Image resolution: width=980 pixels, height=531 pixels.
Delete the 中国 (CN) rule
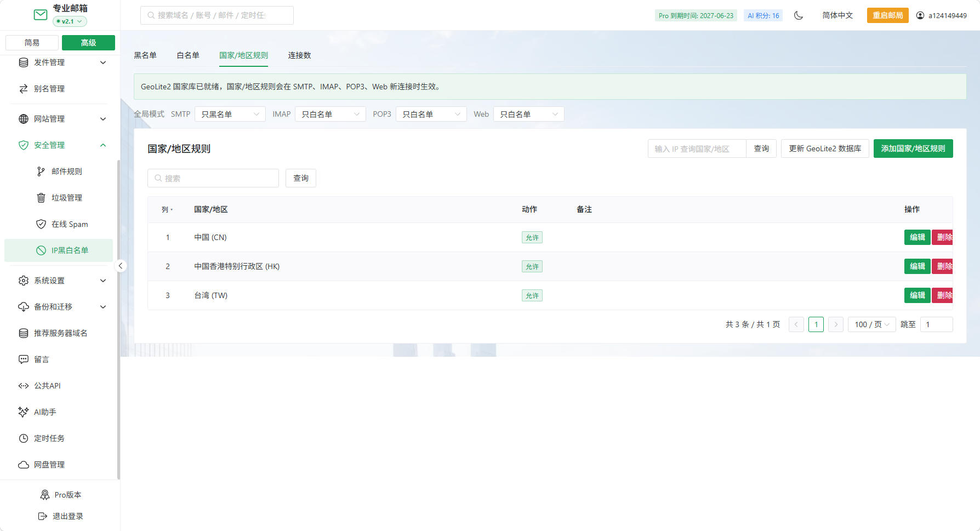pyautogui.click(x=943, y=237)
